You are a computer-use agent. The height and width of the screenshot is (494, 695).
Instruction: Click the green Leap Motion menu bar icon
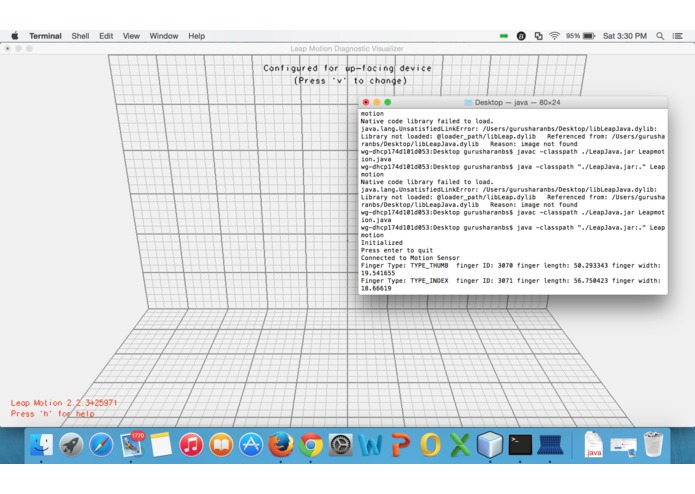(x=504, y=36)
